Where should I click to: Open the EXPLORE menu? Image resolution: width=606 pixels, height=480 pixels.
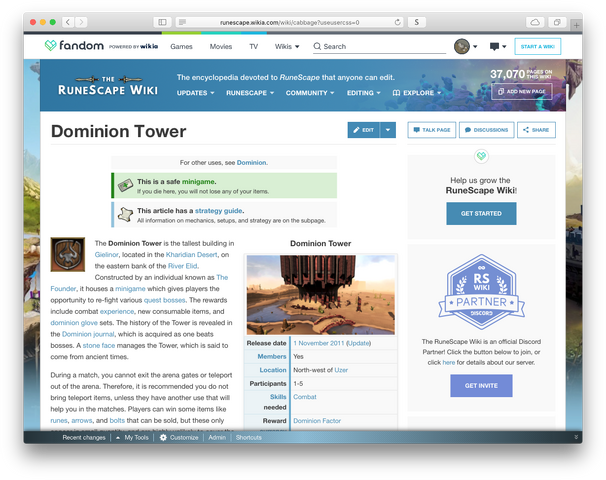[417, 93]
